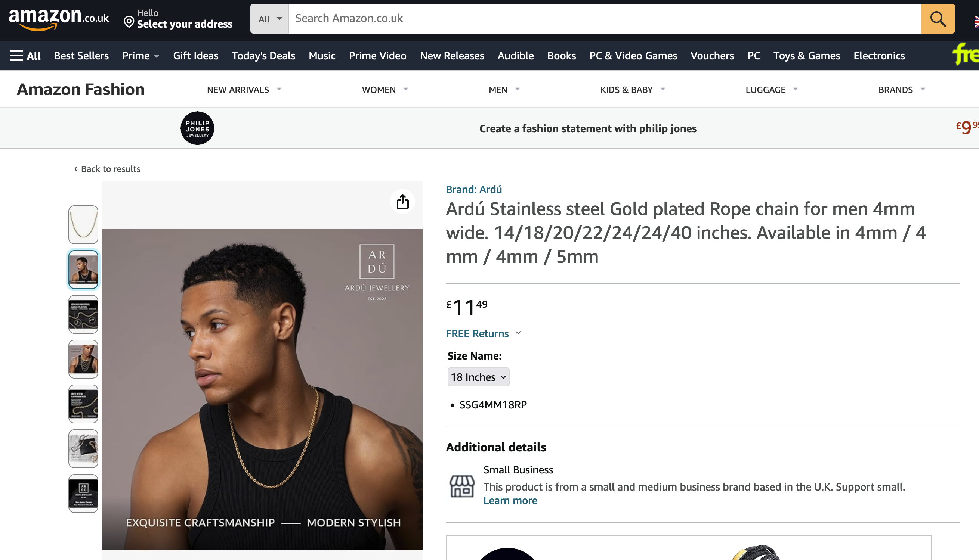Screen dimensions: 979x560
Task: Click the Small Business storefront icon
Action: pos(462,486)
